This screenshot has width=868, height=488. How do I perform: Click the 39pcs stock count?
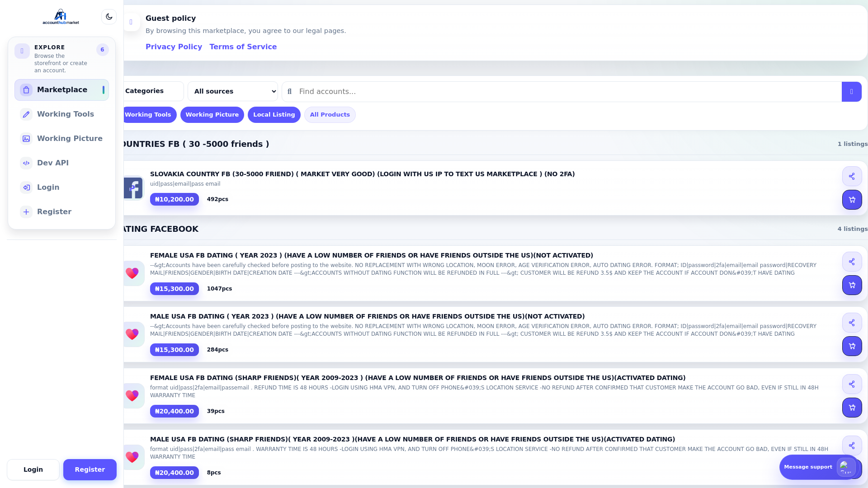216,411
